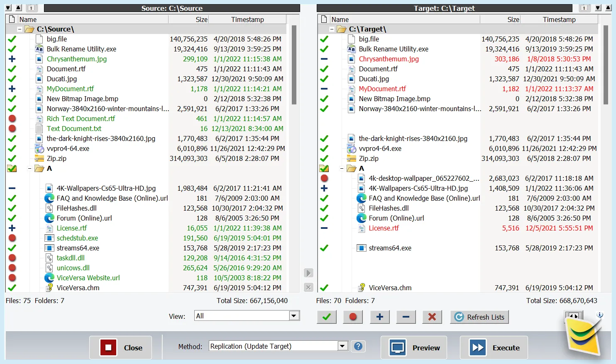Click the gray X button between panes
The image size is (616, 364).
tap(308, 287)
